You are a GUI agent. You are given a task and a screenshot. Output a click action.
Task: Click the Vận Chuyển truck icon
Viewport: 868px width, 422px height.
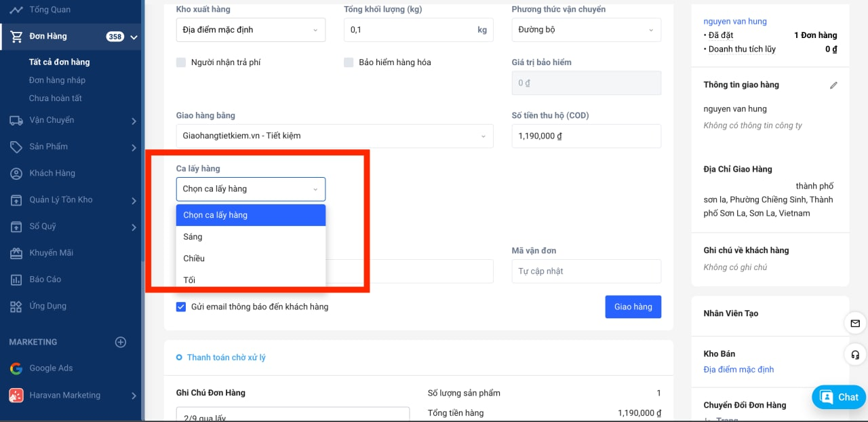tap(16, 121)
